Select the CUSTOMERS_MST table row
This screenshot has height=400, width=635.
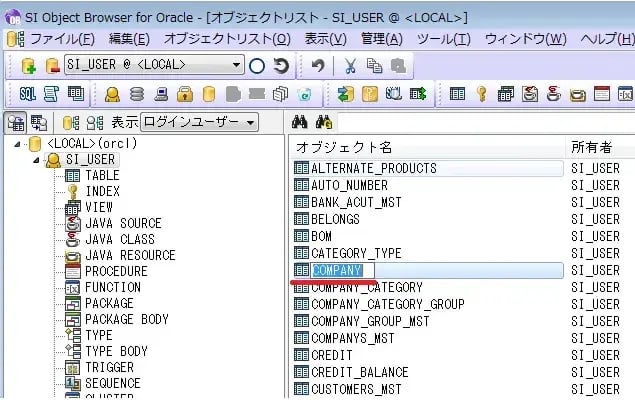pos(355,389)
